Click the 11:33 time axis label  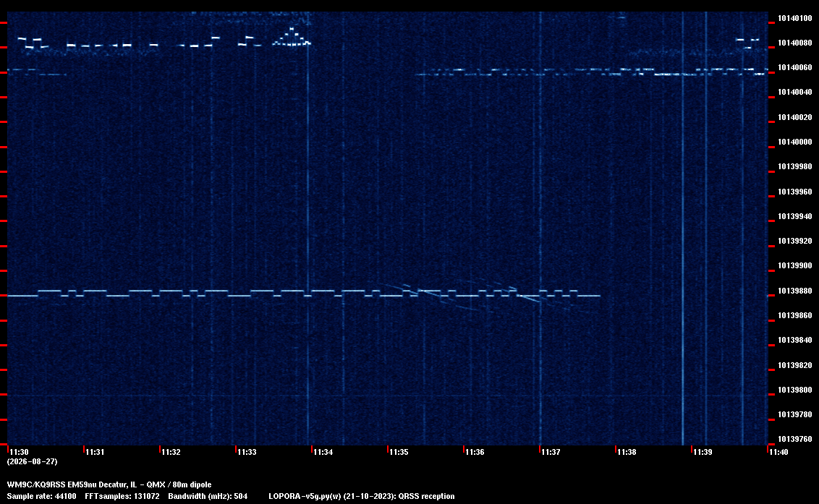pos(247,452)
